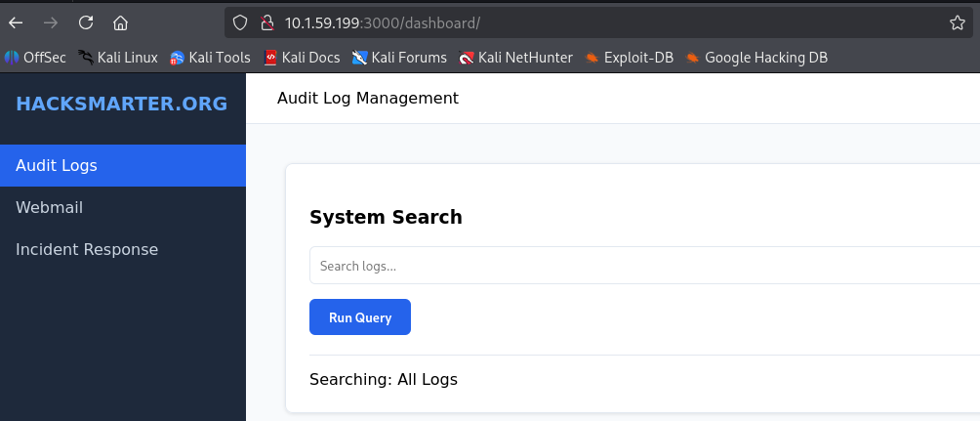
Task: Open Webmail from the sidebar
Action: pos(123,207)
